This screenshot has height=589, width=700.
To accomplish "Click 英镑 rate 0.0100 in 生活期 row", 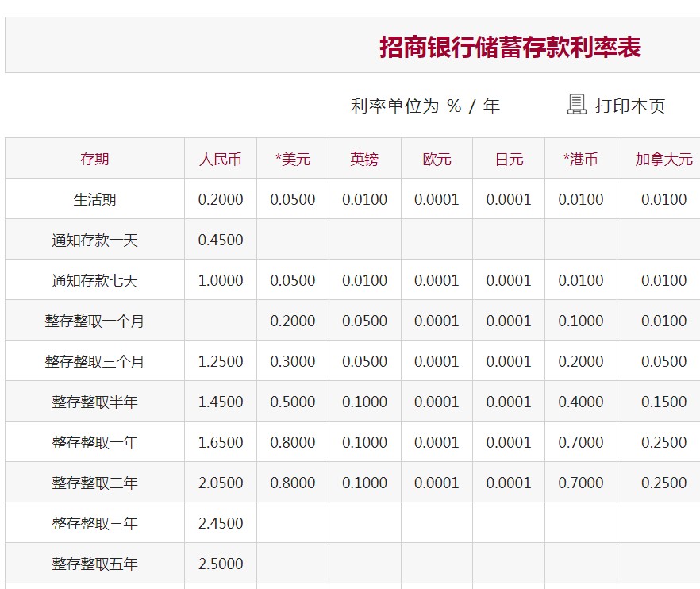I will pyautogui.click(x=365, y=199).
